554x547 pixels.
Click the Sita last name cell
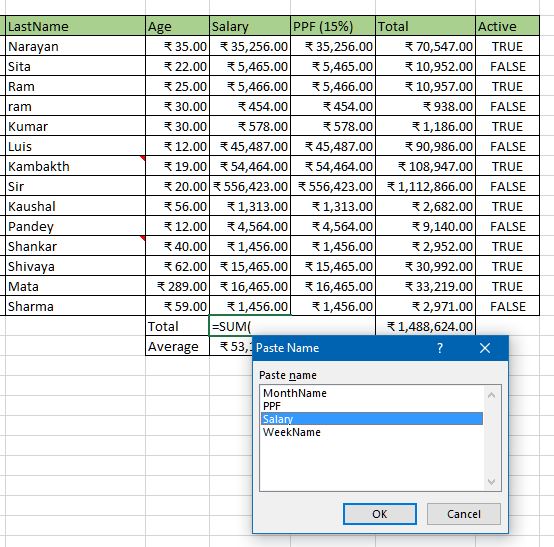(75, 66)
